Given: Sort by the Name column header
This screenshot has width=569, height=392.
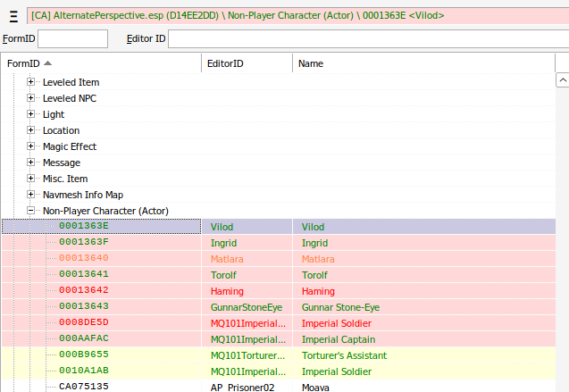Looking at the screenshot, I should (423, 63).
